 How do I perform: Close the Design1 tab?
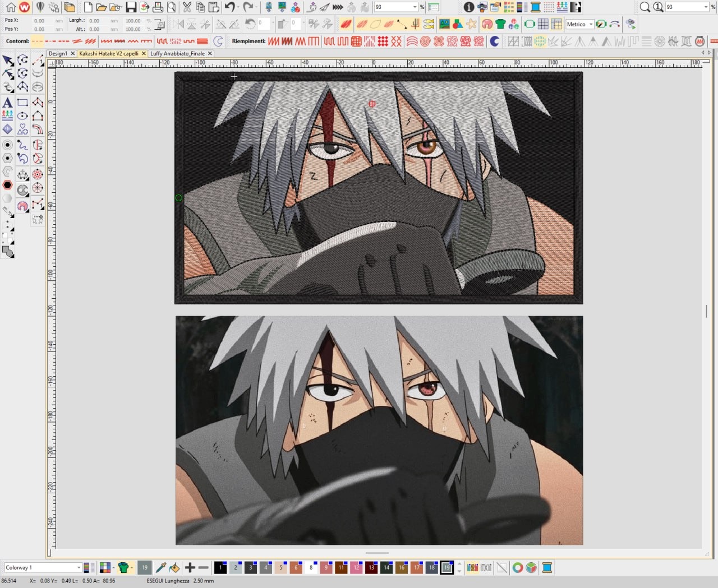pos(73,53)
